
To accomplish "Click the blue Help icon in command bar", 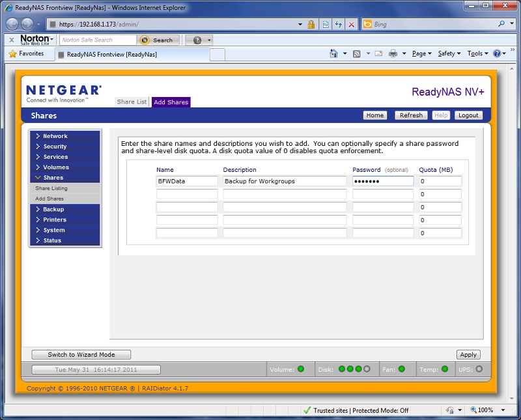I will pyautogui.click(x=497, y=53).
